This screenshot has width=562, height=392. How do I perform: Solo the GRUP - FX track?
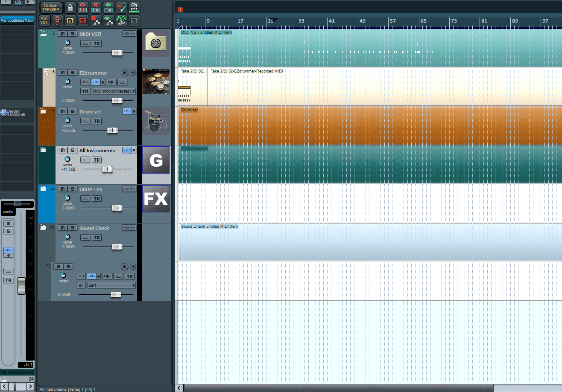tap(72, 189)
